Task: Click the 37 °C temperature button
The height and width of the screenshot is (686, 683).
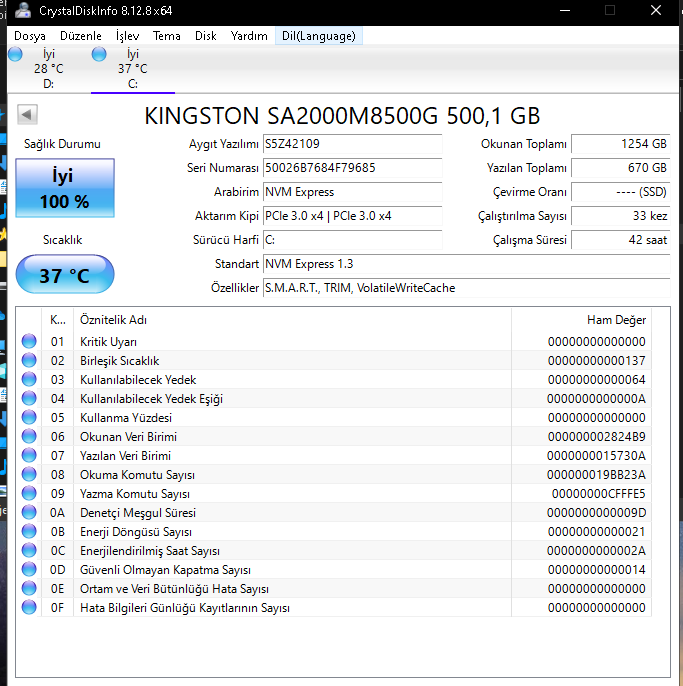Action: 65,275
